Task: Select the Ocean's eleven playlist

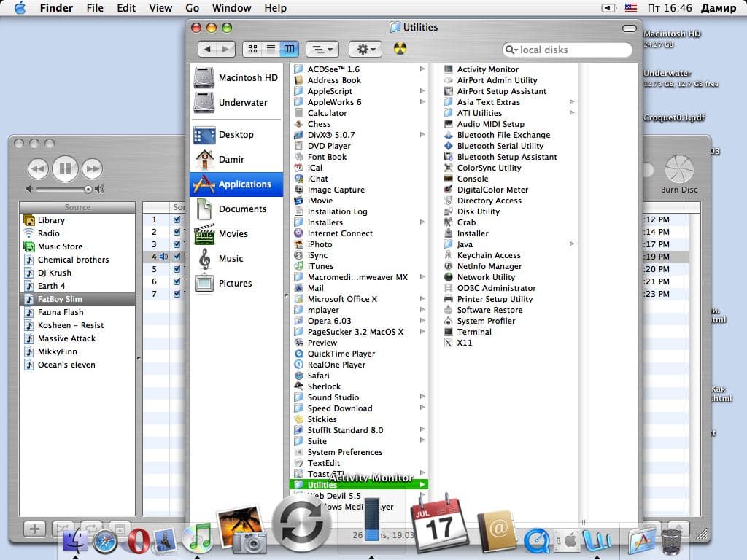Action: (x=77, y=365)
